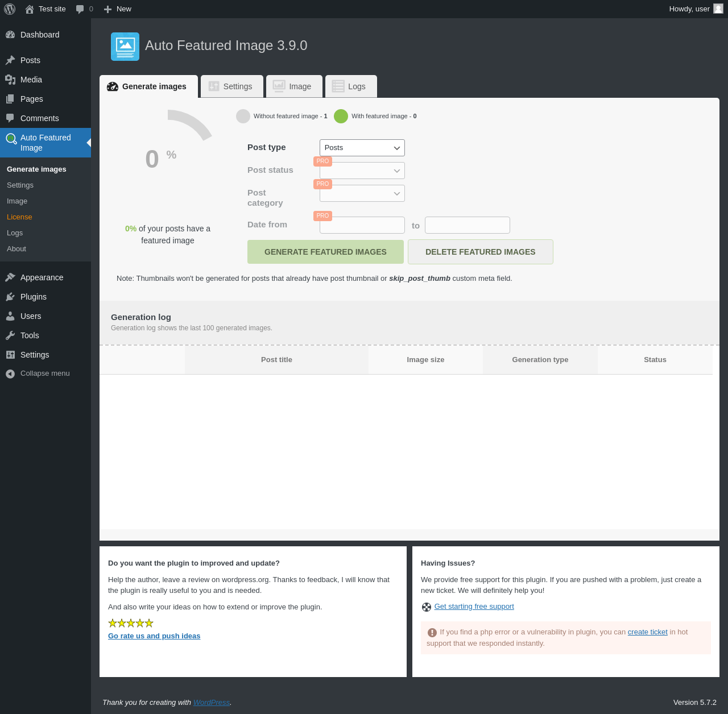Click the WordPress logo icon
This screenshot has height=714, width=728.
pos(10,9)
